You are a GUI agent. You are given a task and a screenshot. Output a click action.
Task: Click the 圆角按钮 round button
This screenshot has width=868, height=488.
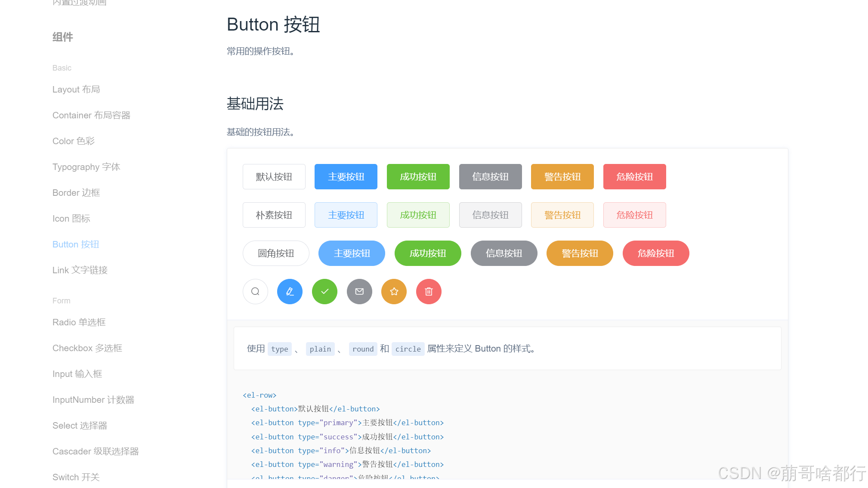[276, 253]
